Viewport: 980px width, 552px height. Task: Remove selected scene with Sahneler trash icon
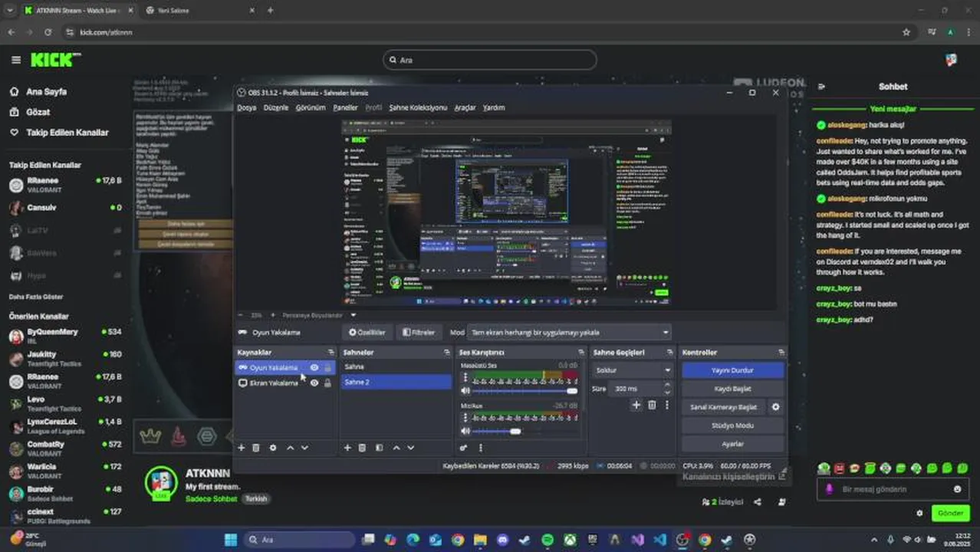click(x=362, y=448)
